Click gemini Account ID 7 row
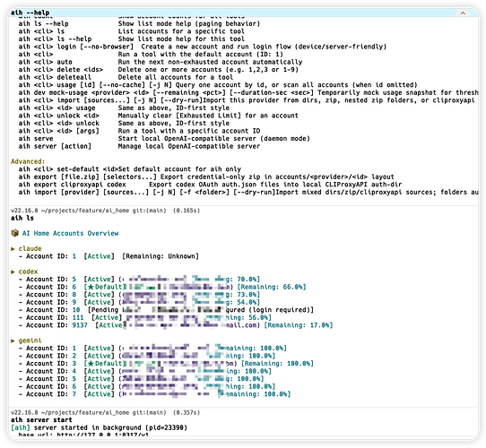Viewport: 486px width, 448px height. pyautogui.click(x=154, y=394)
